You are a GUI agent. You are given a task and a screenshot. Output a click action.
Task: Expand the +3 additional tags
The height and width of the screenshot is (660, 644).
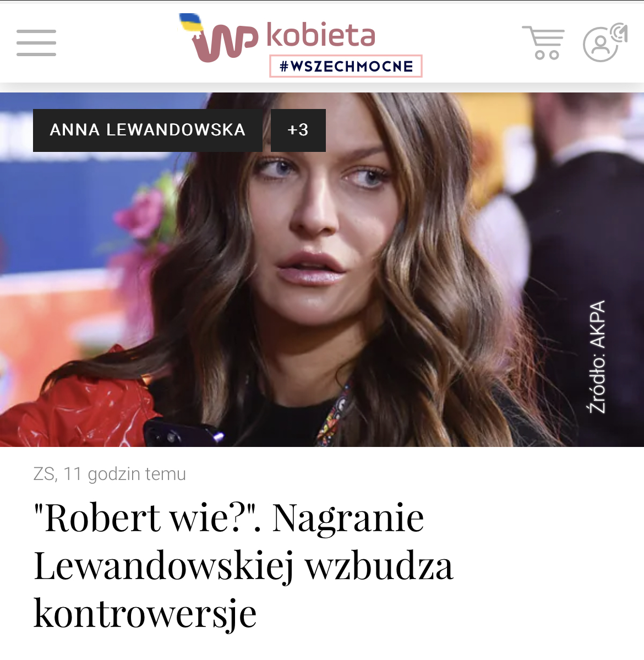298,130
